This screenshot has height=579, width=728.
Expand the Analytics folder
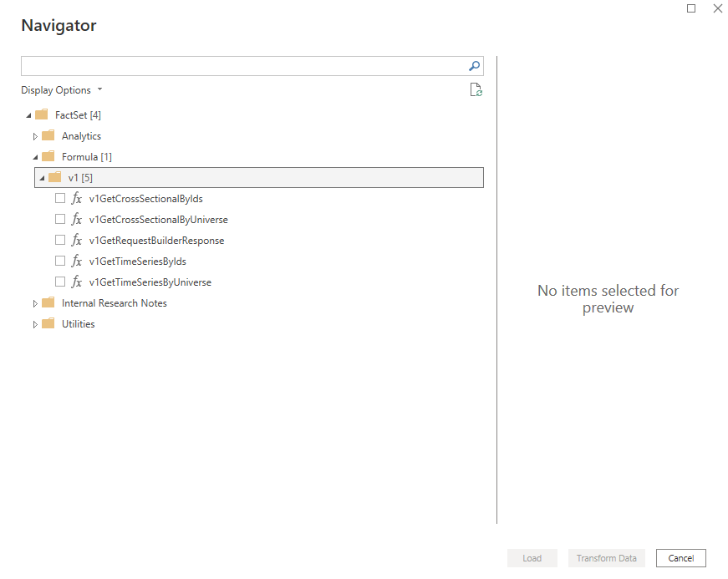(x=34, y=135)
